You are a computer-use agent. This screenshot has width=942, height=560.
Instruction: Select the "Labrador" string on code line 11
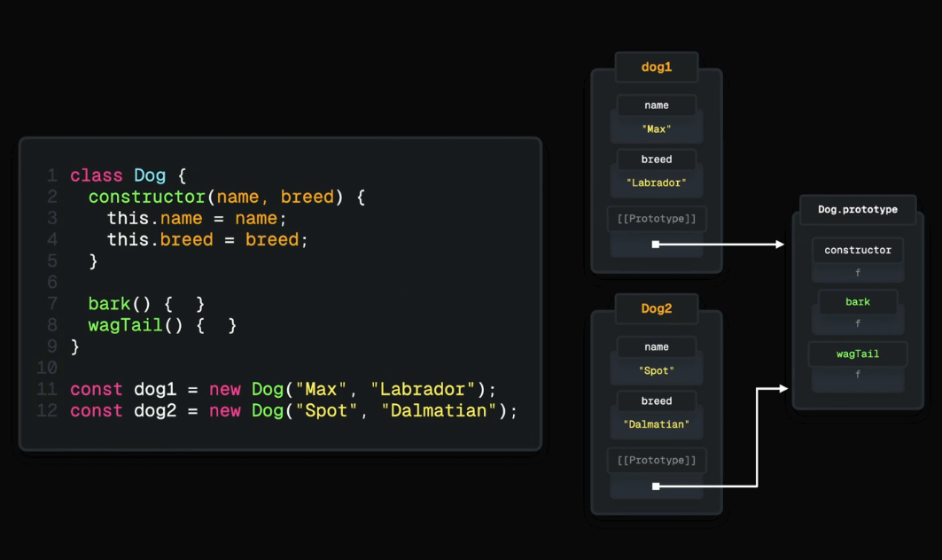tap(423, 389)
